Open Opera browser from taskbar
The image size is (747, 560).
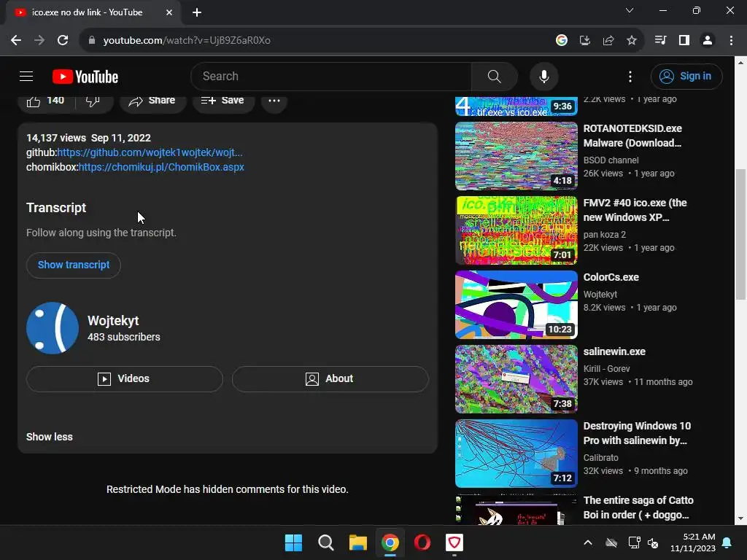422,542
